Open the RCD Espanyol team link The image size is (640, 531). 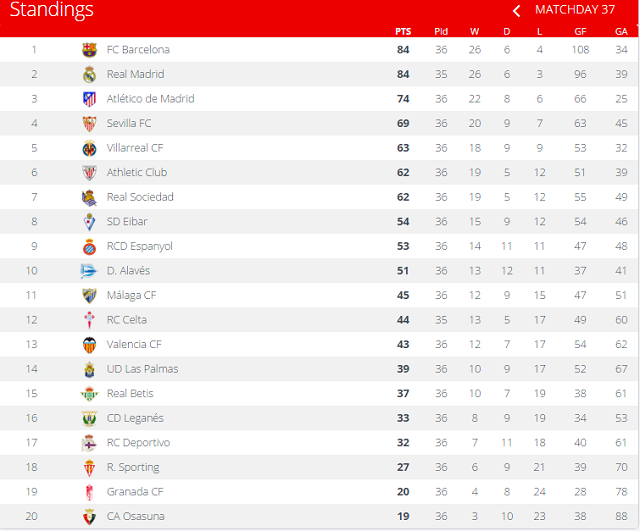(140, 246)
